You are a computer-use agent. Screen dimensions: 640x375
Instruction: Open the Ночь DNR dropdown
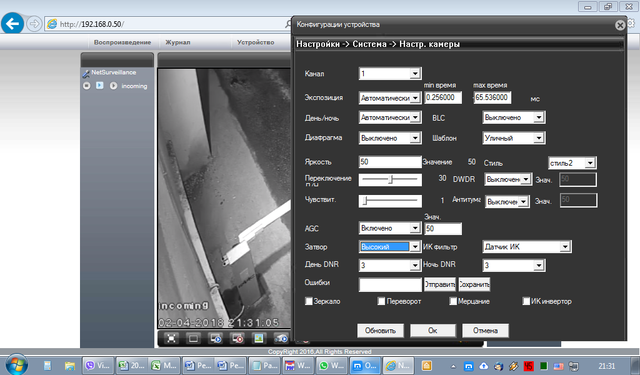coord(513,265)
